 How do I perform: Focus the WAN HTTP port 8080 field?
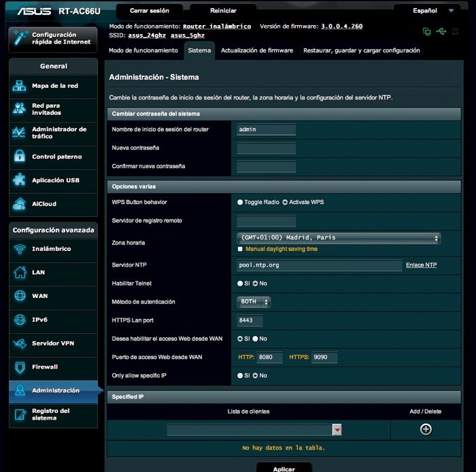269,358
